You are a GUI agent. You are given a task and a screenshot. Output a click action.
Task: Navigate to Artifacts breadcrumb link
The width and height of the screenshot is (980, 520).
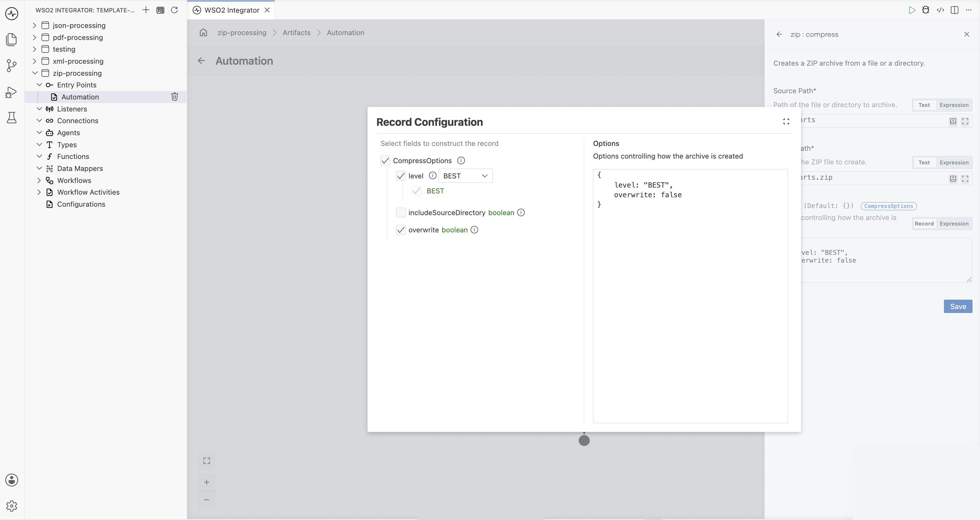(x=296, y=33)
